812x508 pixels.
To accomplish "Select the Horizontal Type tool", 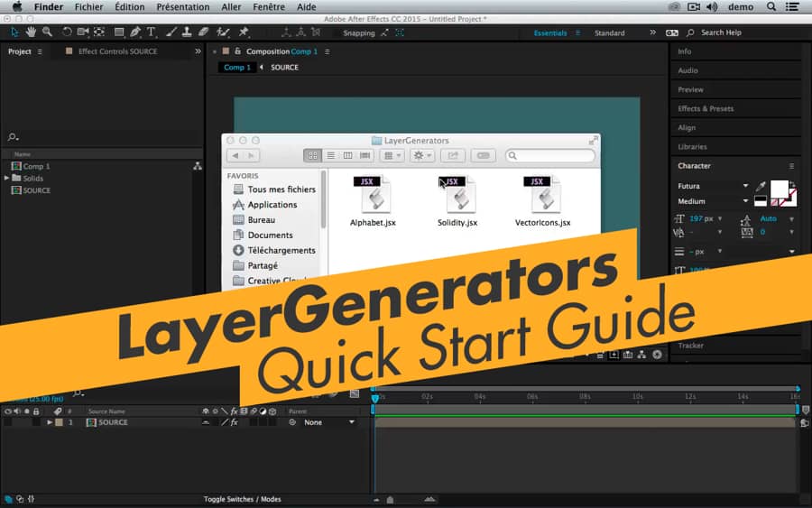I will point(152,32).
